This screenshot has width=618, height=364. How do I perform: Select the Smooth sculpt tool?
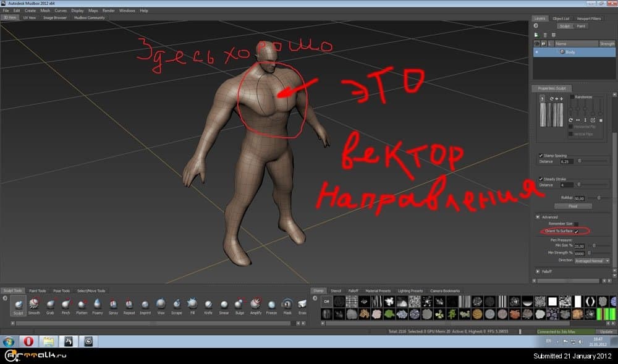pyautogui.click(x=34, y=305)
